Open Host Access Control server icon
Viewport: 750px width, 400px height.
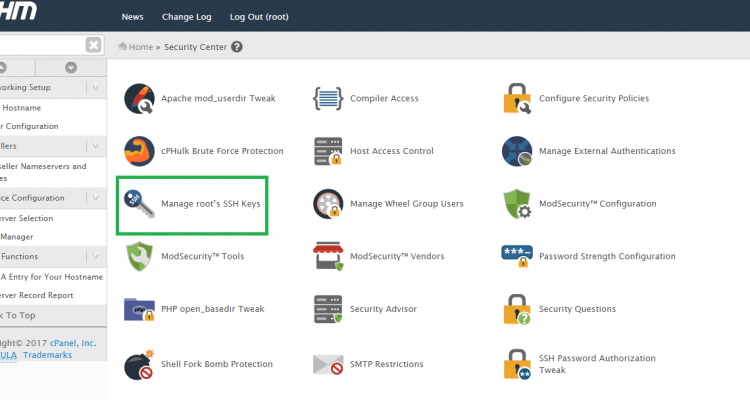point(328,151)
